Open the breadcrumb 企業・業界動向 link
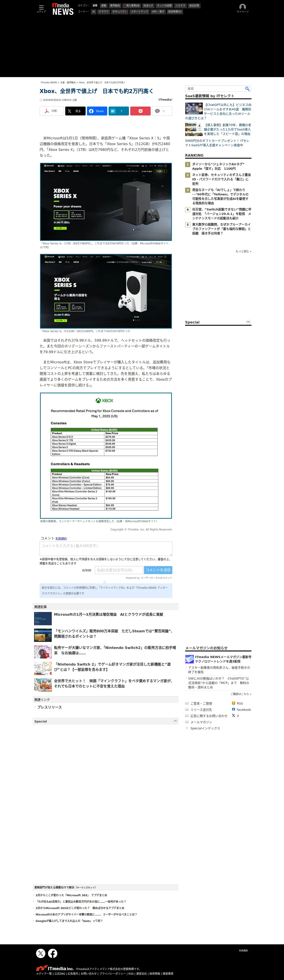This screenshot has width=284, height=980. click(x=68, y=82)
